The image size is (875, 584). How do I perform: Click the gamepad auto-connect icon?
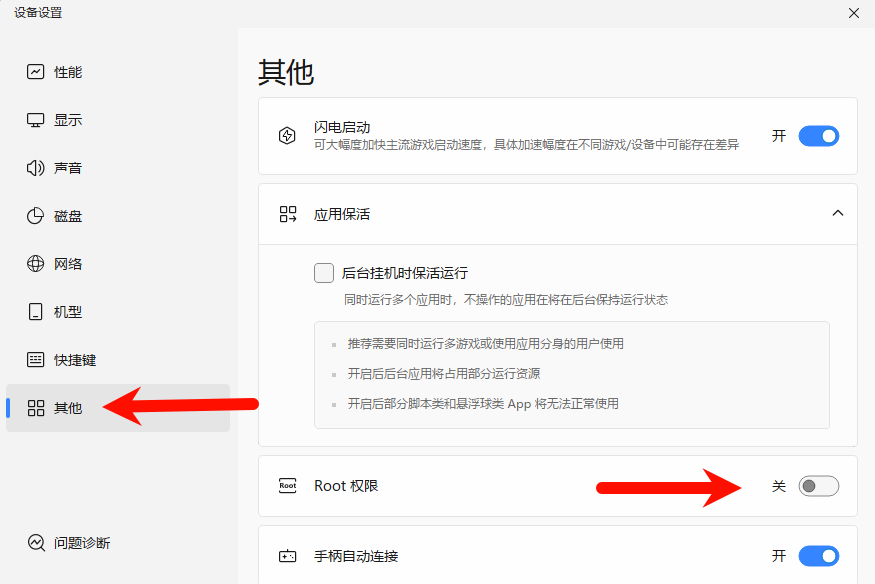(288, 556)
